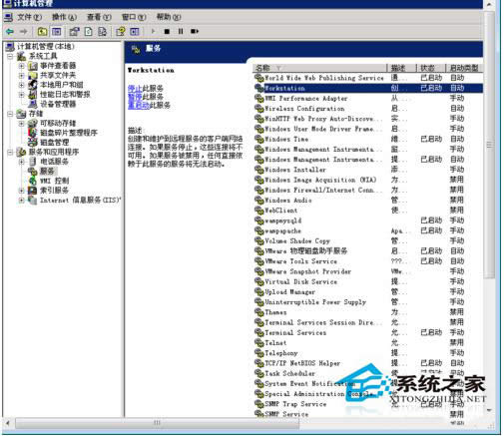Click the Stop service toolbar button
The width and height of the screenshot is (504, 436).
[x=167, y=32]
